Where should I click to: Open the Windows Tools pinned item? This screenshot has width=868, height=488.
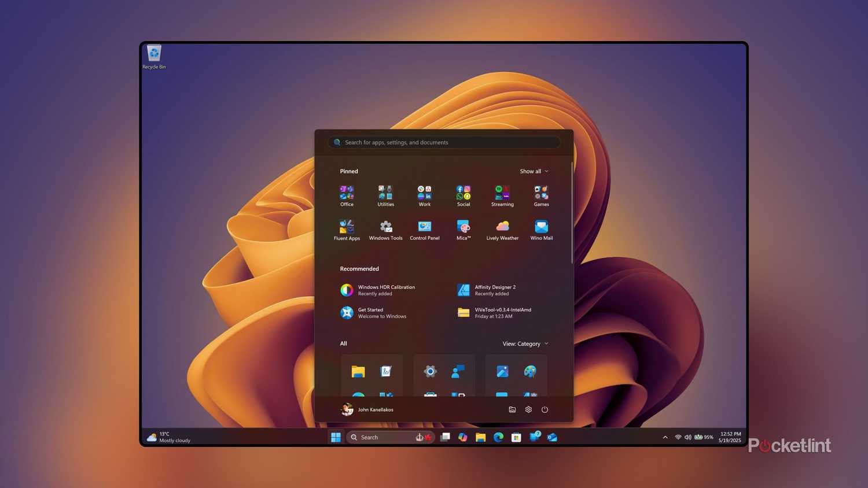click(385, 227)
